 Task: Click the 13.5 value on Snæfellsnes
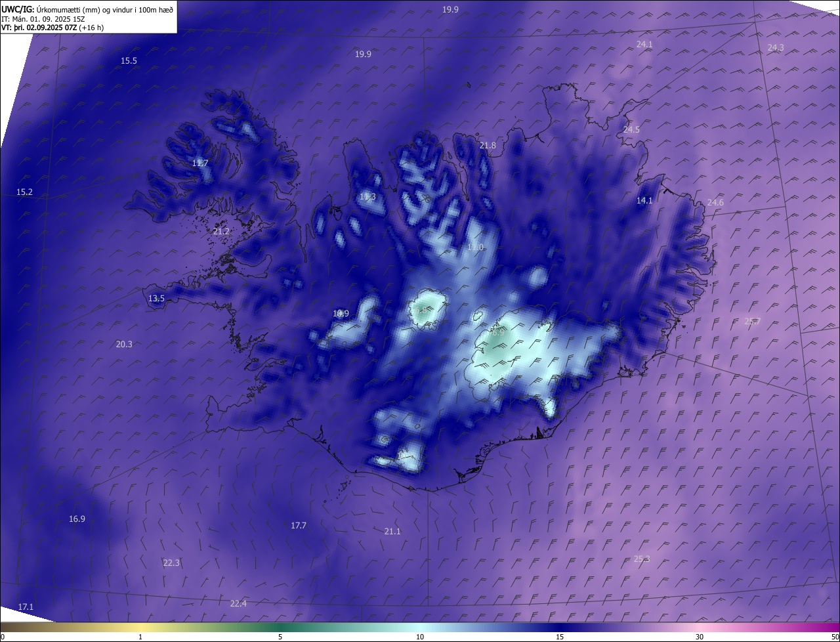pos(156,299)
